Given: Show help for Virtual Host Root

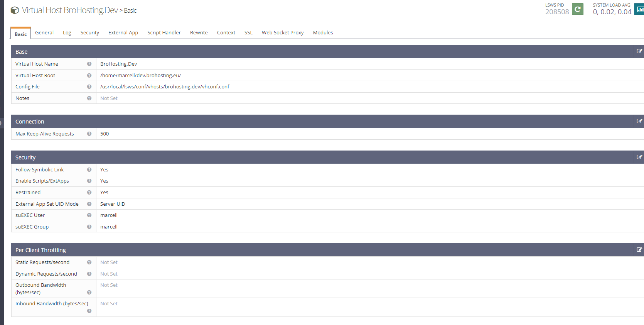Looking at the screenshot, I should click(x=89, y=76).
